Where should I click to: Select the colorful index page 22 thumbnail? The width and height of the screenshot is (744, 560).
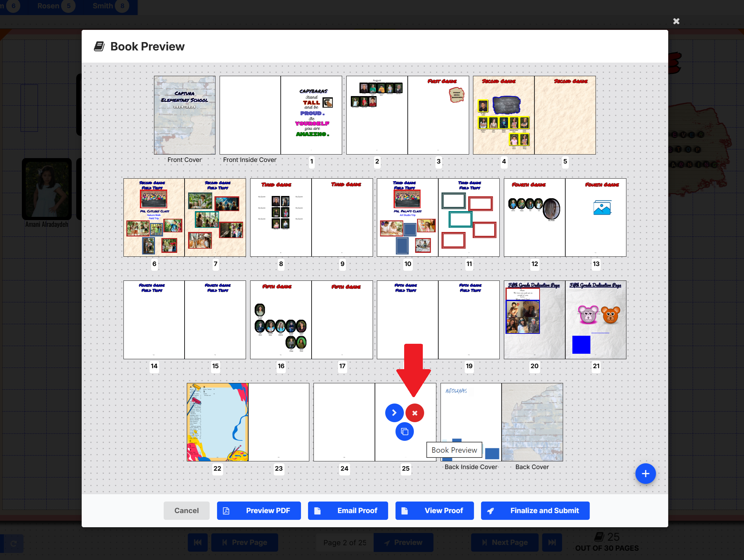(x=217, y=422)
